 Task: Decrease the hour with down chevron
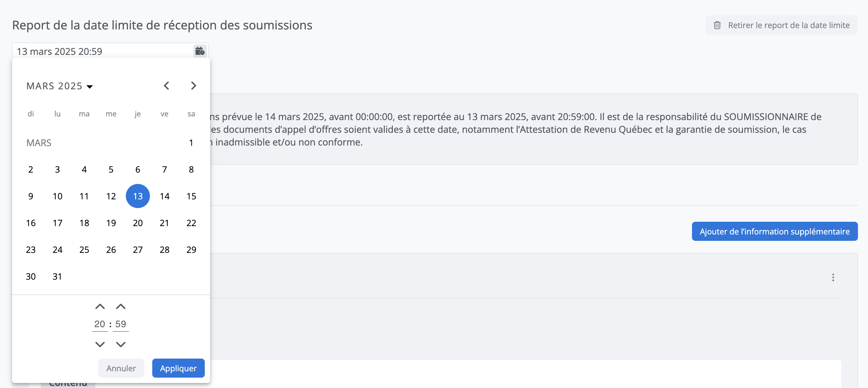point(100,344)
